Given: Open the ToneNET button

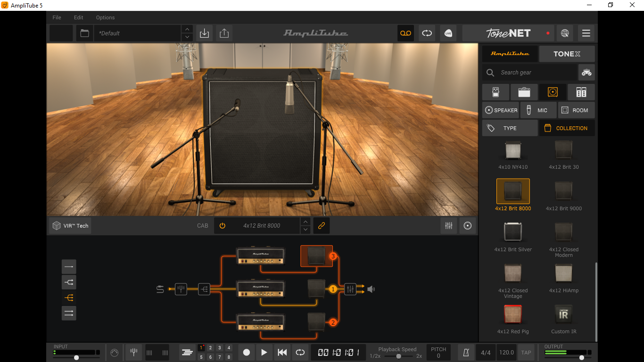Looking at the screenshot, I should click(x=508, y=33).
